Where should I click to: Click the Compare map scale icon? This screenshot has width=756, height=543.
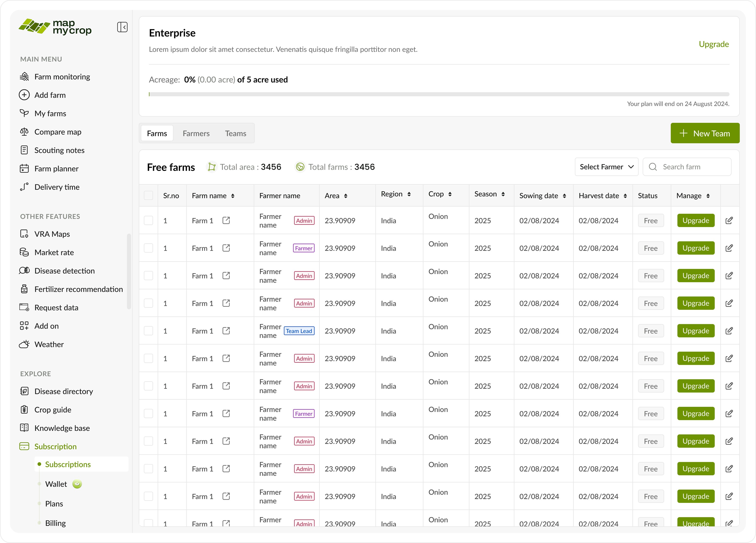(x=24, y=132)
